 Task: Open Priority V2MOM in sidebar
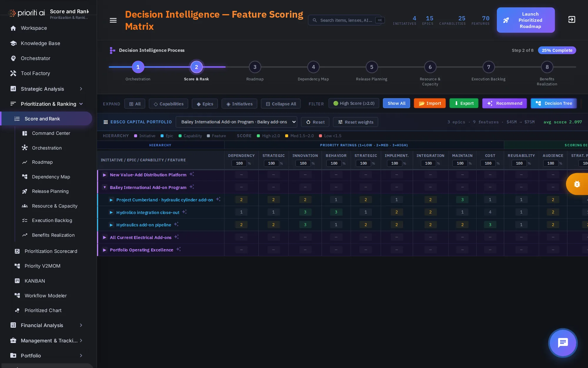click(x=42, y=266)
